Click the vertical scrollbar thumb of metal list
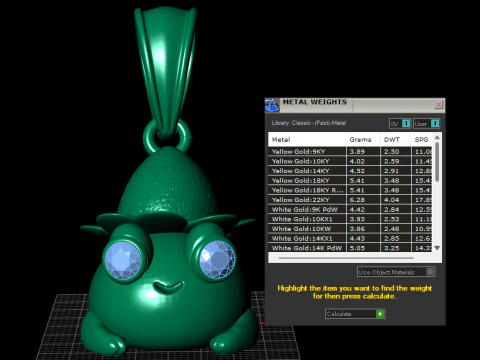This screenshot has width=480, height=360. 437,162
